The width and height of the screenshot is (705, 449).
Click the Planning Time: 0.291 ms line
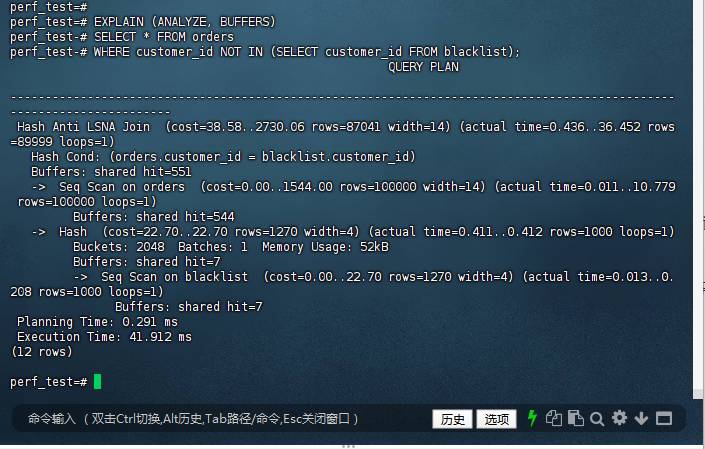97,322
